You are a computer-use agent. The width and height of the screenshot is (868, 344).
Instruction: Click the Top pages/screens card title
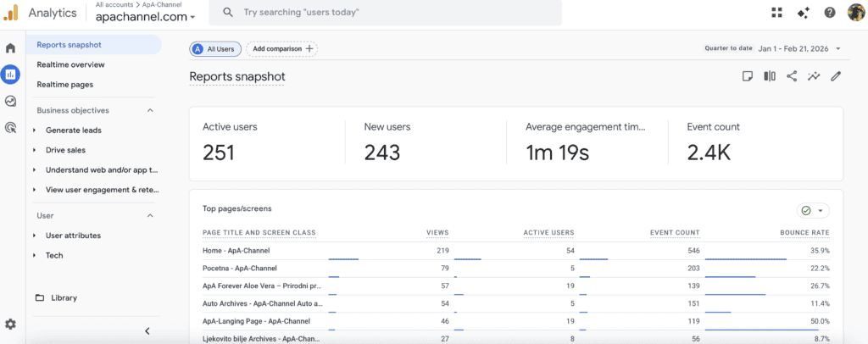point(237,208)
